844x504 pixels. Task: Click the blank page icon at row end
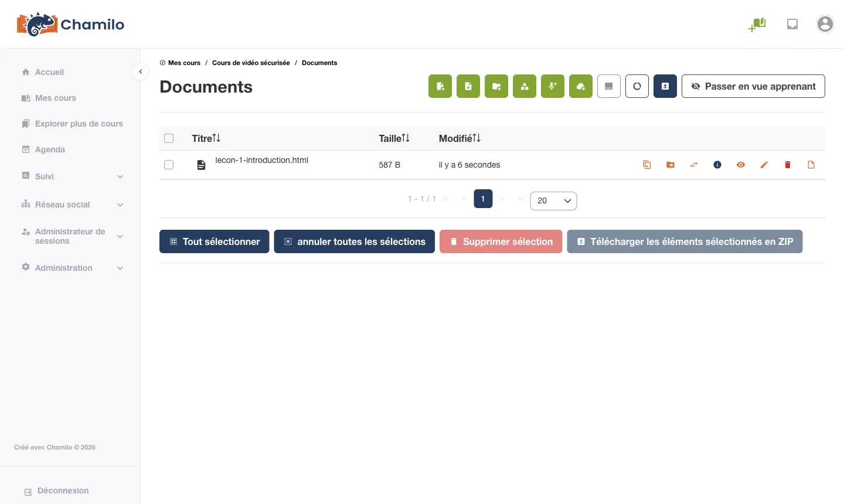[811, 165]
